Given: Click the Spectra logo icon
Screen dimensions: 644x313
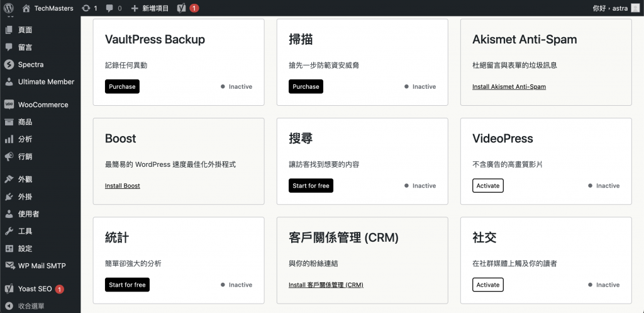Looking at the screenshot, I should [9, 64].
